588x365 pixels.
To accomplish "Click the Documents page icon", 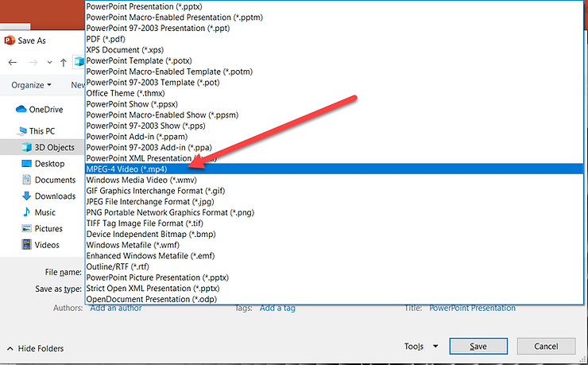I will [26, 180].
